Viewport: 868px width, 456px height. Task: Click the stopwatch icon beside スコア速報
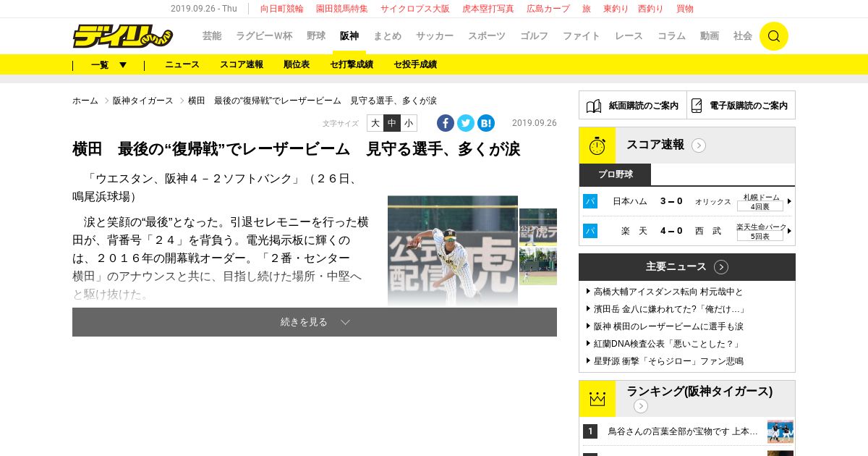click(597, 145)
